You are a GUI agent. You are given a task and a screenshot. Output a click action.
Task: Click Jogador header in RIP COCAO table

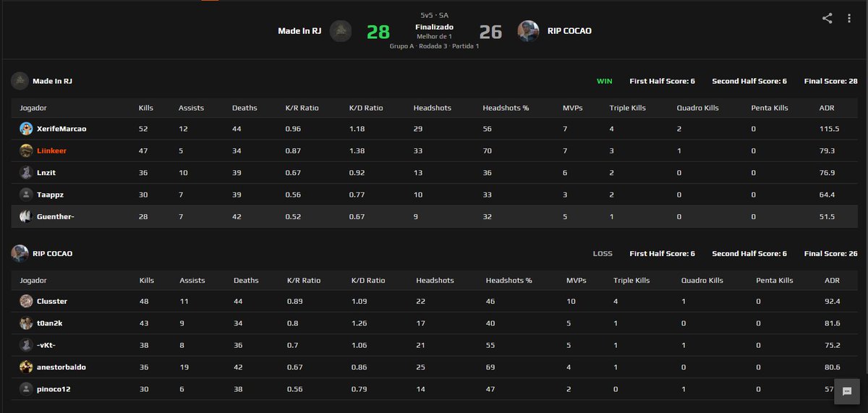click(x=33, y=280)
